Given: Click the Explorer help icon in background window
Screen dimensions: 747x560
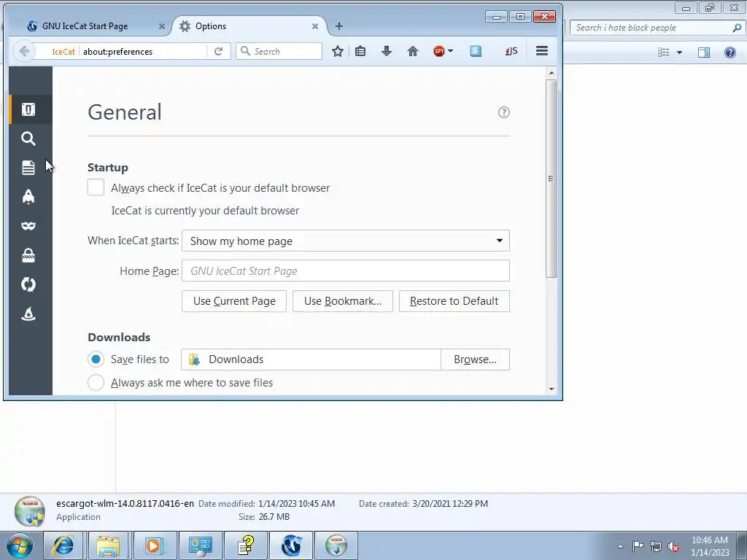Looking at the screenshot, I should coord(729,52).
